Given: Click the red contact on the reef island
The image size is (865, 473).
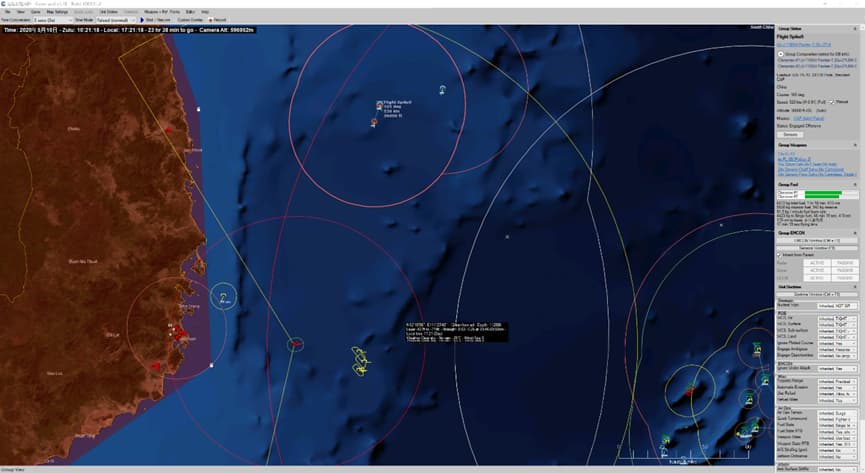Looking at the screenshot, I should [690, 390].
